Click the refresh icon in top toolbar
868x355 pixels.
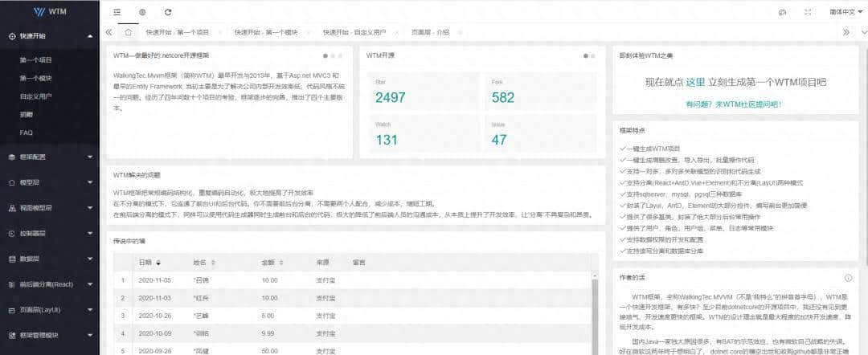coord(167,12)
